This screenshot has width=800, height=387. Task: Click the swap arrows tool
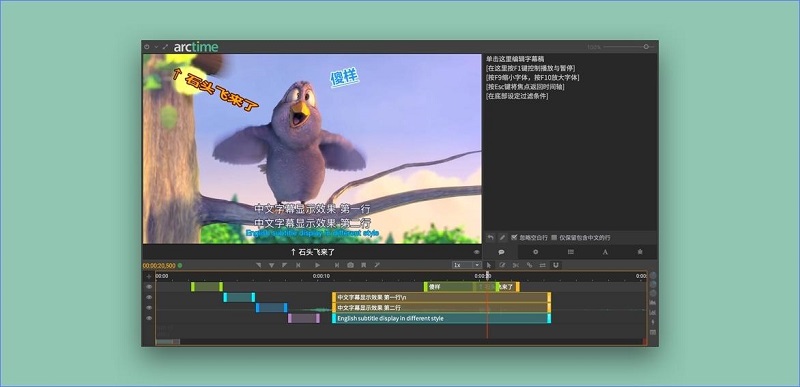(542, 265)
